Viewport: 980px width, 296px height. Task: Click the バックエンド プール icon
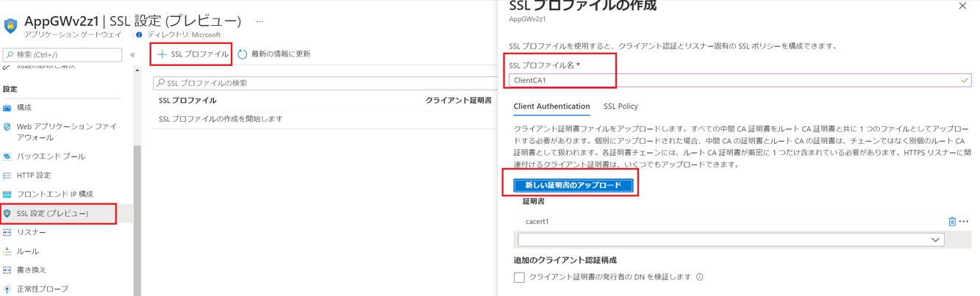pos(7,156)
